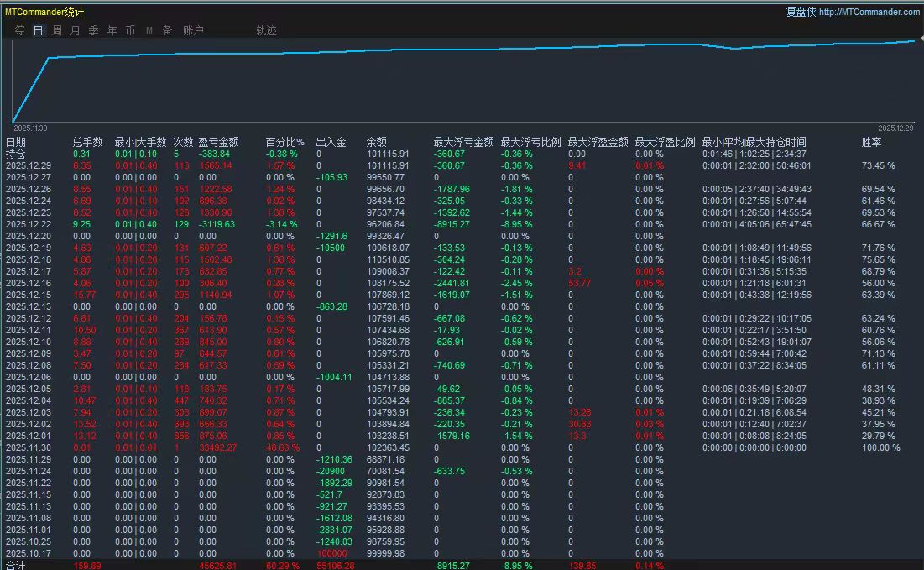
Task: Select the 日 daily statistics tab
Action: pyautogui.click(x=38, y=30)
